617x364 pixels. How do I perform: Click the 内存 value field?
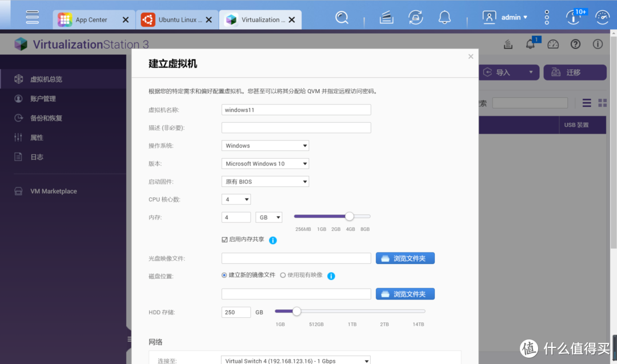click(x=236, y=218)
